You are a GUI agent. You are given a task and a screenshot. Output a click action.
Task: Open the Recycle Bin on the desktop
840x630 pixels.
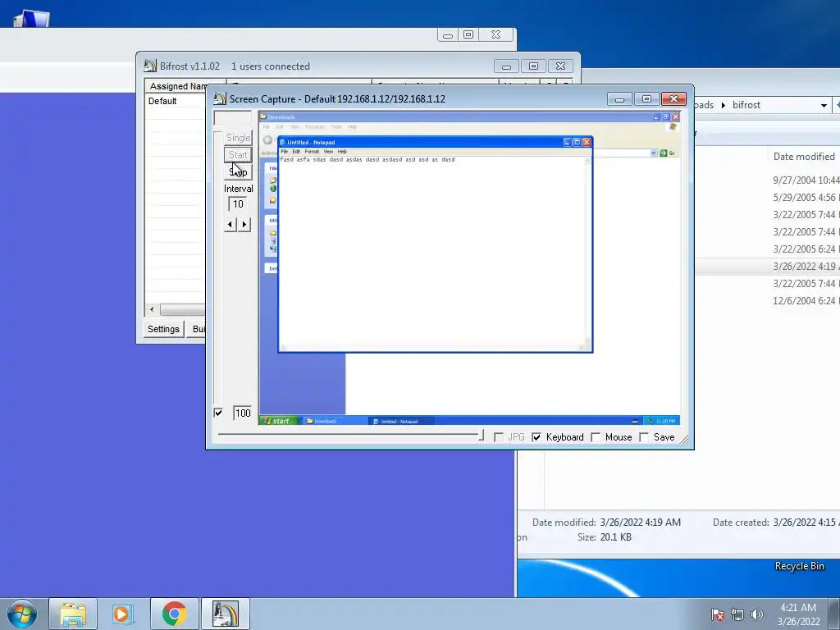click(799, 566)
